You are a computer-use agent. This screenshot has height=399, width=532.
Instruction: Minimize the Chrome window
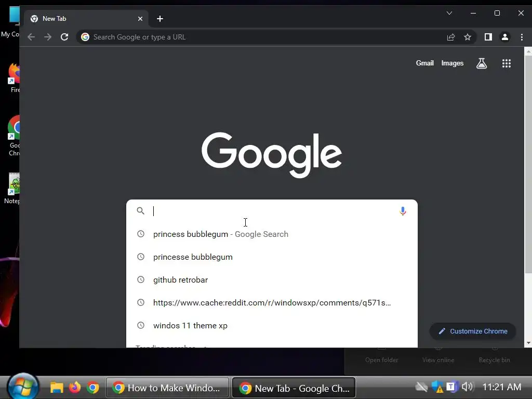(473, 13)
